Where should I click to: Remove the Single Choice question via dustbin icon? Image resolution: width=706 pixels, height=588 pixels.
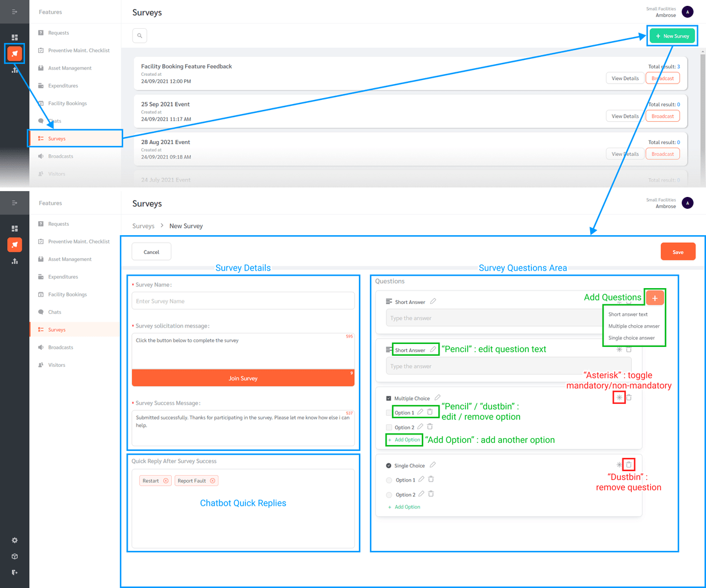628,465
